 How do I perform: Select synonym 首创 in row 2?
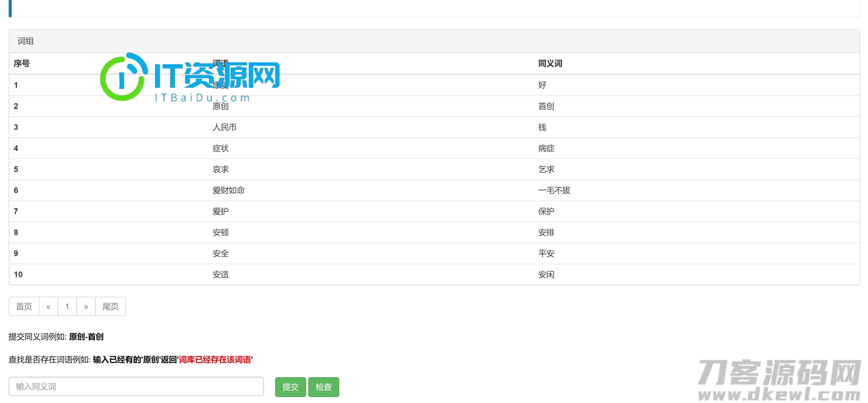pyautogui.click(x=546, y=106)
